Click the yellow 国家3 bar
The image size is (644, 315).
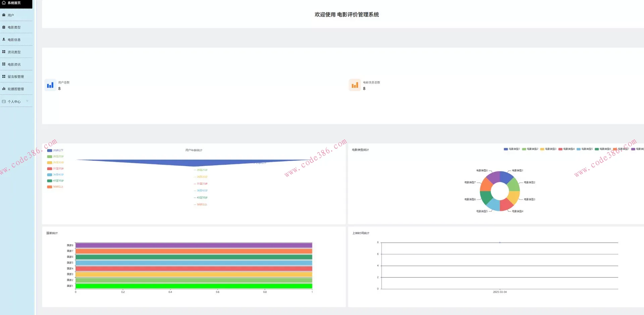tap(194, 274)
